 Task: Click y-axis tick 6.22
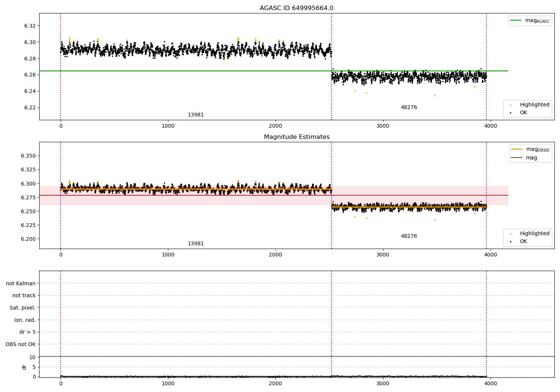(x=30, y=108)
